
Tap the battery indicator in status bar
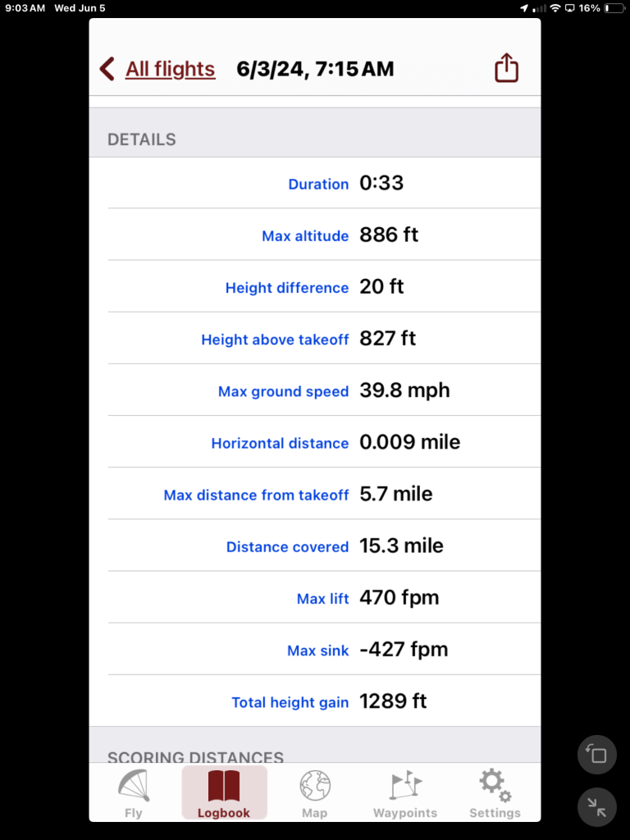612,8
